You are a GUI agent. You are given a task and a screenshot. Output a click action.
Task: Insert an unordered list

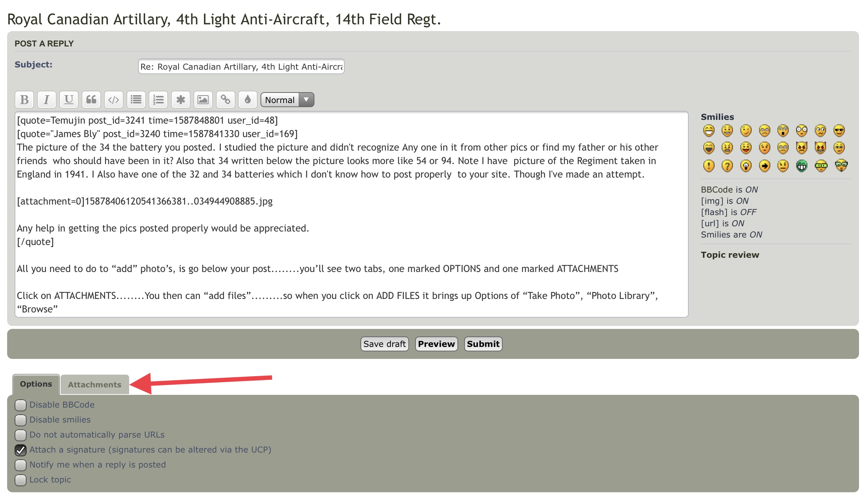pyautogui.click(x=136, y=100)
